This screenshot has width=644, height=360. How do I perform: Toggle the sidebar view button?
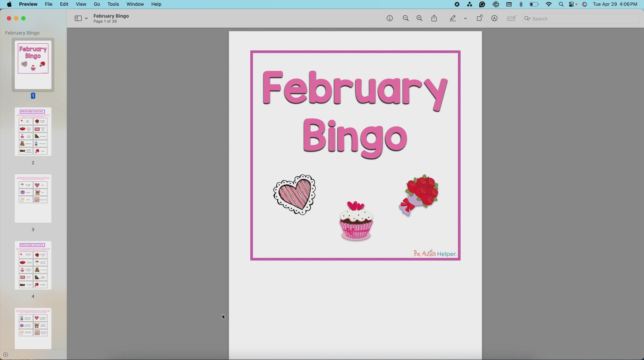tap(78, 19)
